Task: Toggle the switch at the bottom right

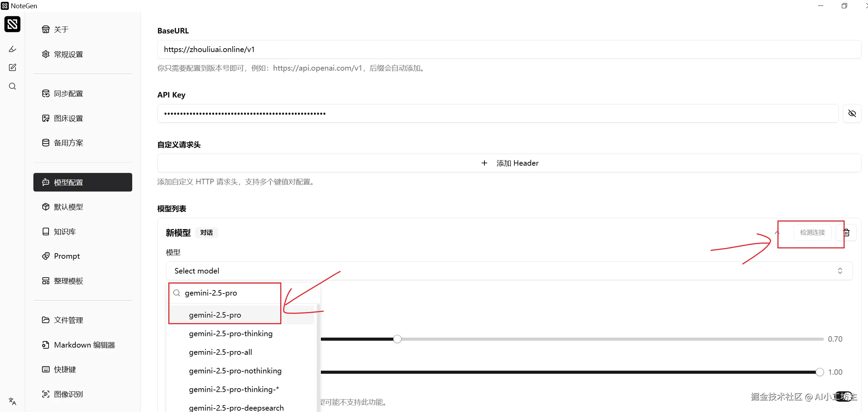Action: (844, 396)
